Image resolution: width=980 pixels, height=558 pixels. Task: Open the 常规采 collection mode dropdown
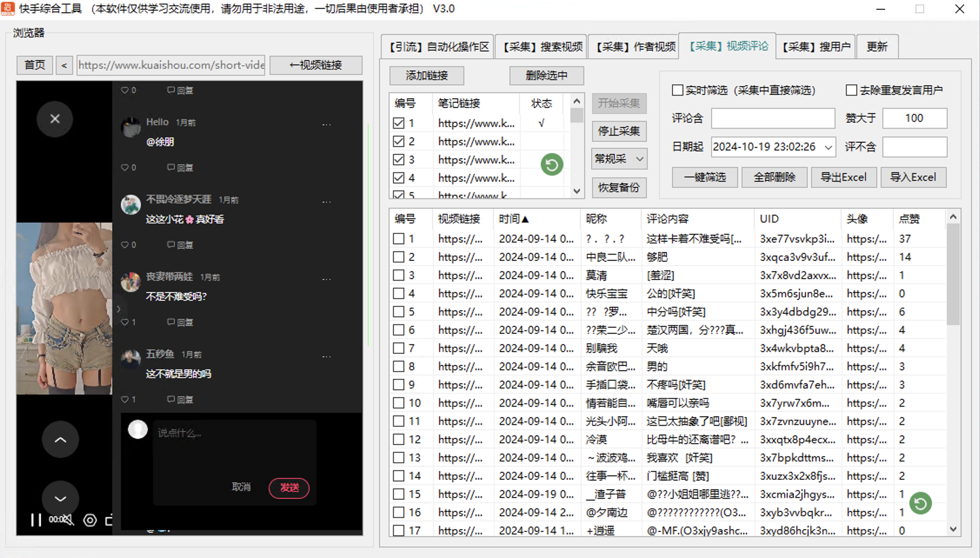coord(619,159)
